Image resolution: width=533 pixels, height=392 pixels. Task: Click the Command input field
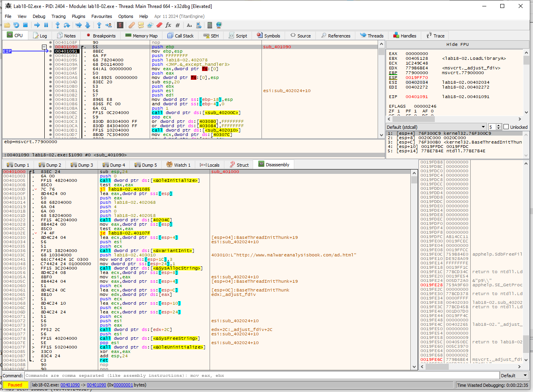point(262,375)
